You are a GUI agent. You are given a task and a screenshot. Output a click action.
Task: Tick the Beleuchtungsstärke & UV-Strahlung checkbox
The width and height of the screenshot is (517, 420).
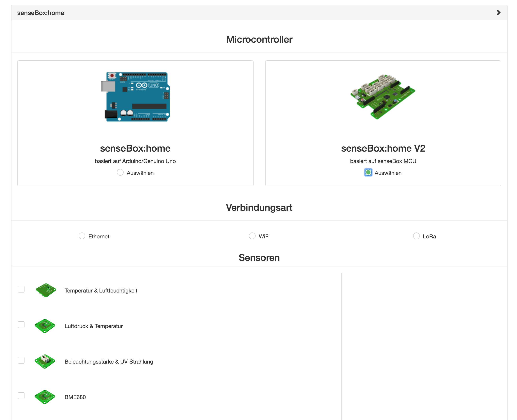[x=21, y=360]
